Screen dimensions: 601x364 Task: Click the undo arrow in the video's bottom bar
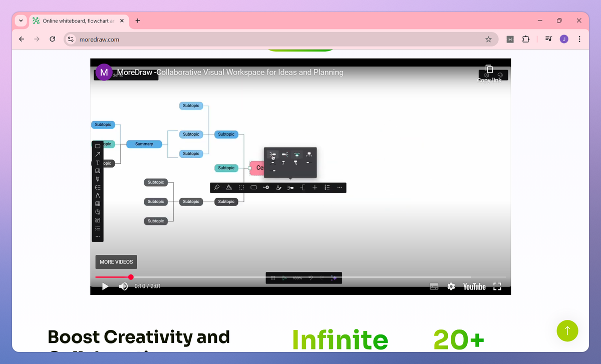coord(311,278)
